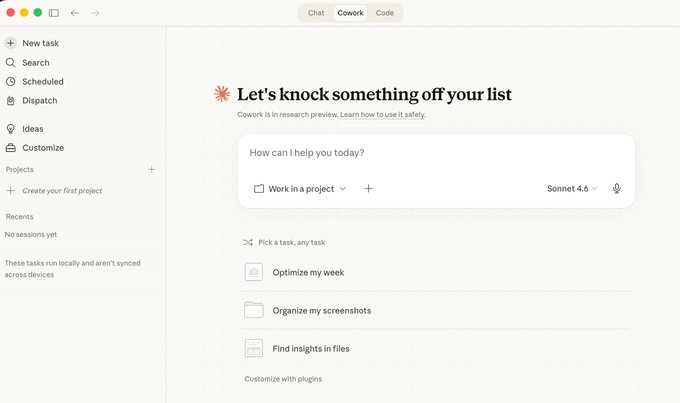Expand the Work in a project dropdown
Image resolution: width=680 pixels, height=403 pixels.
click(x=300, y=188)
